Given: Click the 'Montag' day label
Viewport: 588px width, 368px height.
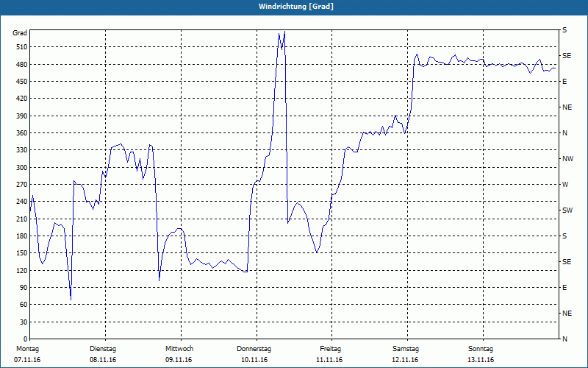Looking at the screenshot, I should pos(27,349).
